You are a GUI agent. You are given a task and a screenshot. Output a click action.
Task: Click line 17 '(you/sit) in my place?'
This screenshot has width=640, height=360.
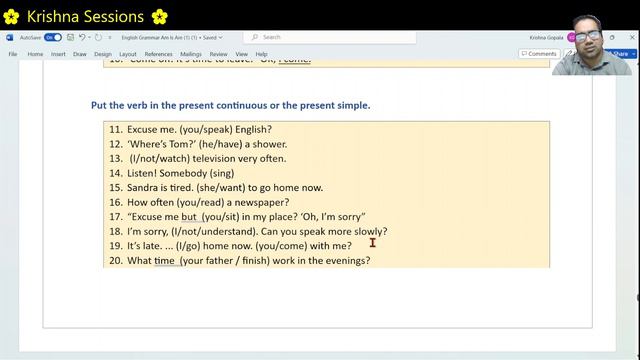pos(250,217)
